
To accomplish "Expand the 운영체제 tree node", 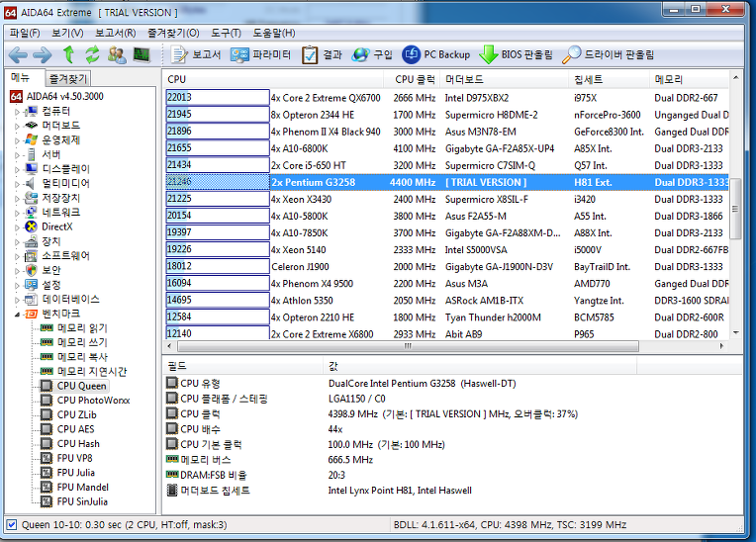I will tap(17, 140).
